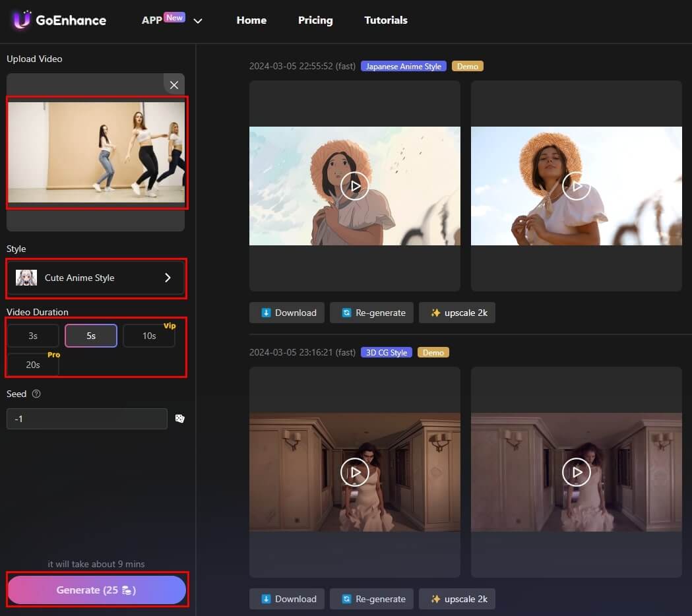The image size is (692, 616).
Task: Play the original hallway video on right
Action: (576, 472)
